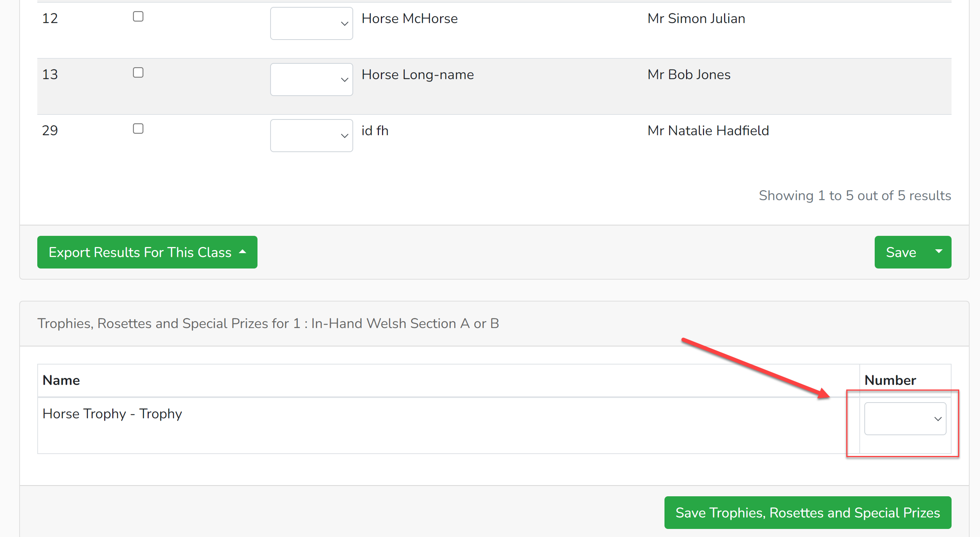This screenshot has height=537, width=980.
Task: Click owner Mr Natalie Hadfield
Action: pos(708,131)
